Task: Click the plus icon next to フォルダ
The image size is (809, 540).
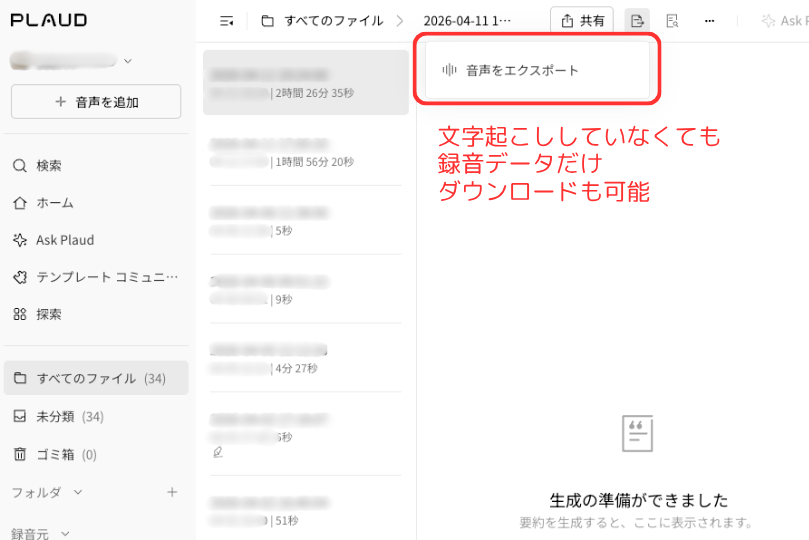Action: pos(172,492)
